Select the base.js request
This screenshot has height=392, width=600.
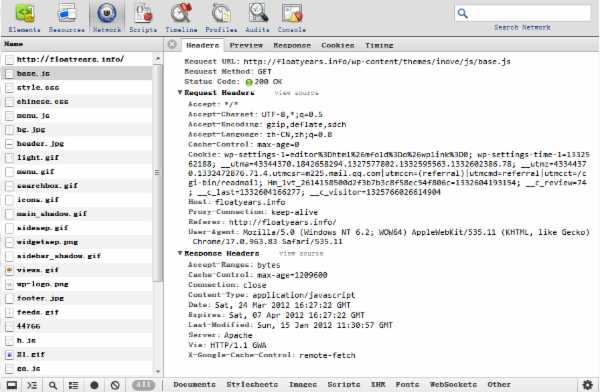pos(77,74)
